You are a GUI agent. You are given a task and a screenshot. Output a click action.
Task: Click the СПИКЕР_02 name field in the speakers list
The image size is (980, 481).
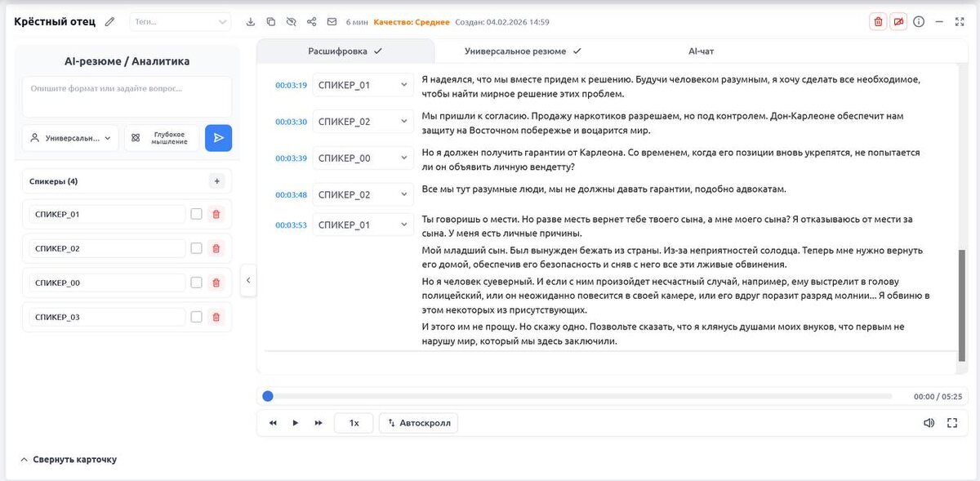(x=107, y=248)
